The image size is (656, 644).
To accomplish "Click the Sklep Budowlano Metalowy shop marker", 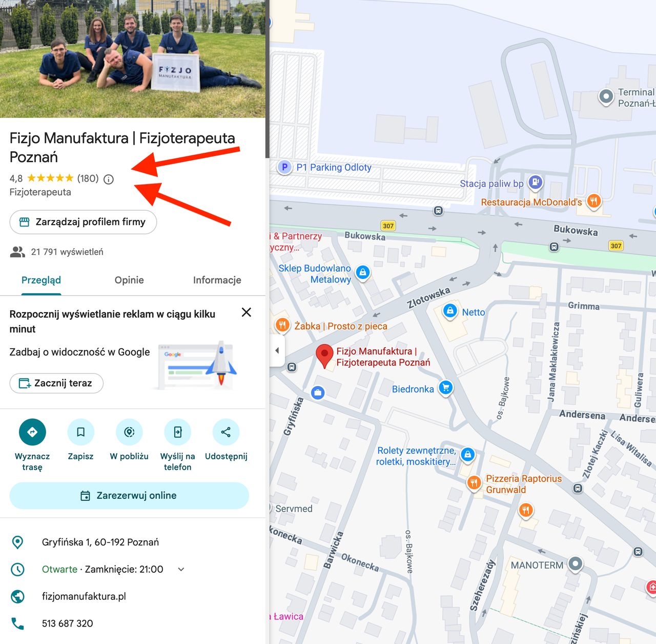I will 363,273.
